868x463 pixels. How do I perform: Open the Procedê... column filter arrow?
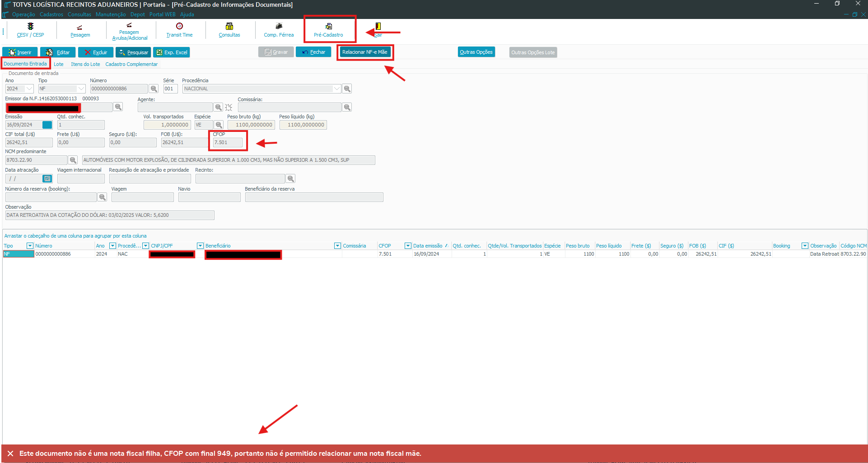pos(145,246)
